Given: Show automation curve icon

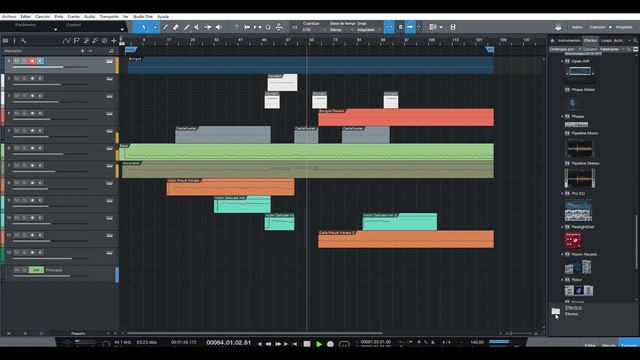Looking at the screenshot, I should (67, 40).
